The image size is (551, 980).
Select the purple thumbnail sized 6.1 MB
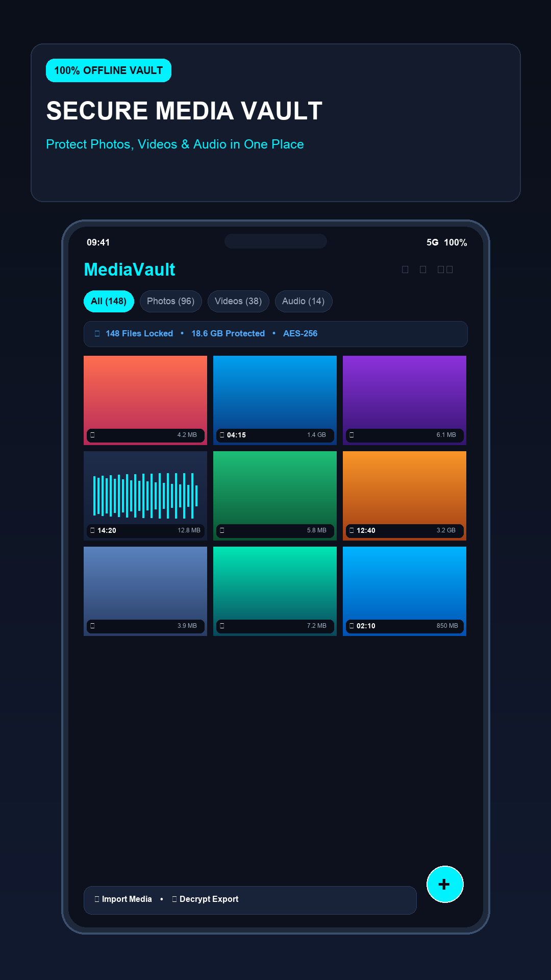tap(405, 400)
